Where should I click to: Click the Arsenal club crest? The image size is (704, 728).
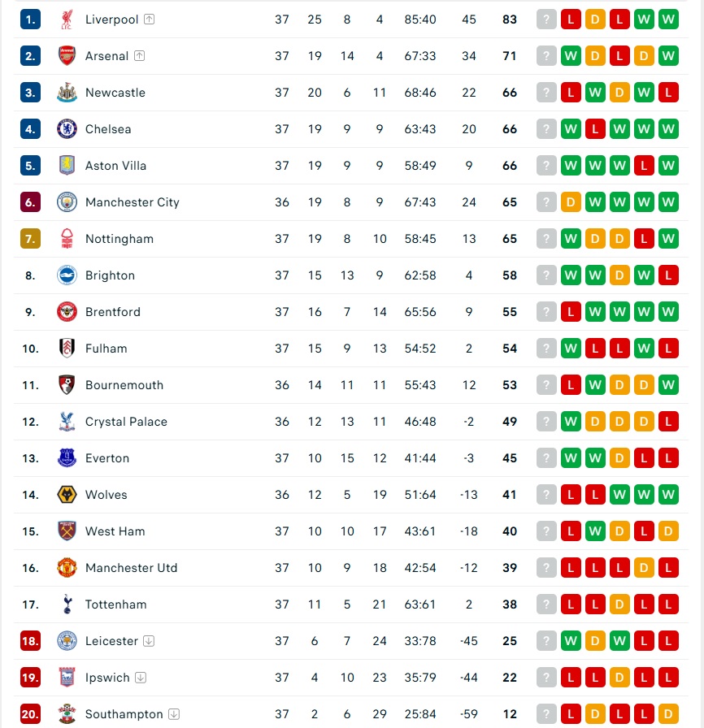[x=67, y=56]
